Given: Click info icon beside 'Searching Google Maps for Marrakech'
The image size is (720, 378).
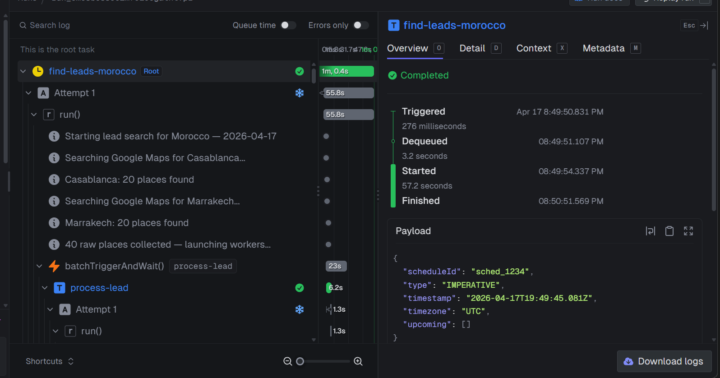Looking at the screenshot, I should click(x=54, y=201).
